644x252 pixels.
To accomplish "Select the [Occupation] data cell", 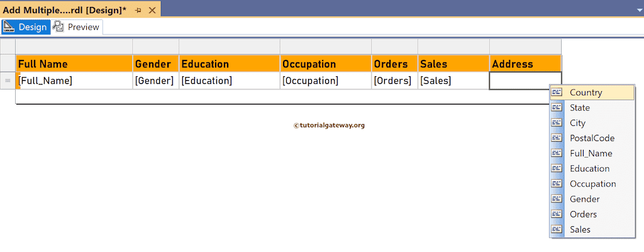I will (x=326, y=81).
